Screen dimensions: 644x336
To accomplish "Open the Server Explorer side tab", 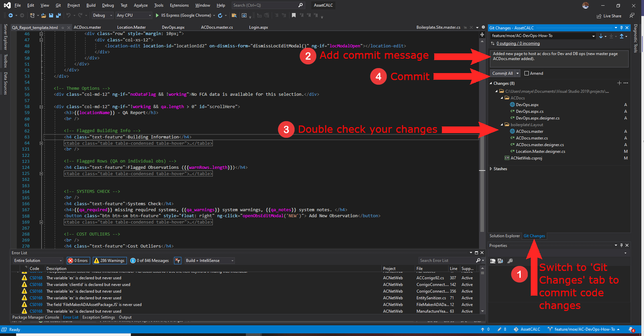I will pyautogui.click(x=5, y=37).
